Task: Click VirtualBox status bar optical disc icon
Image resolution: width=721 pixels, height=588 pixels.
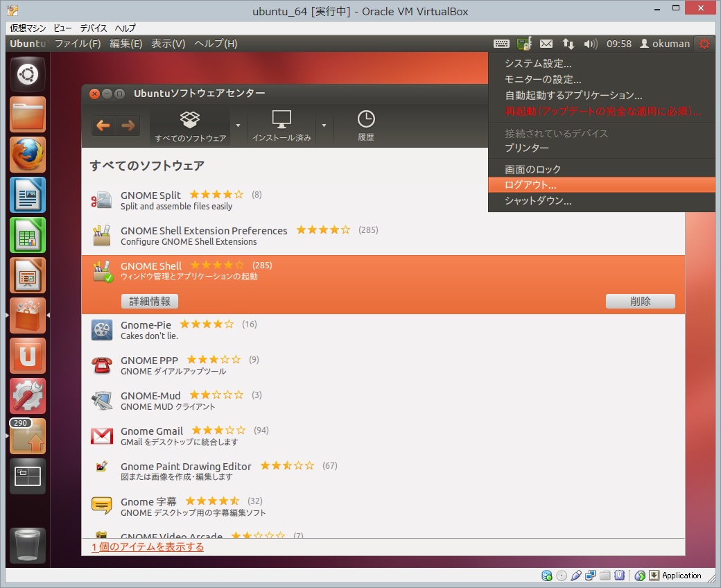Action: click(562, 575)
